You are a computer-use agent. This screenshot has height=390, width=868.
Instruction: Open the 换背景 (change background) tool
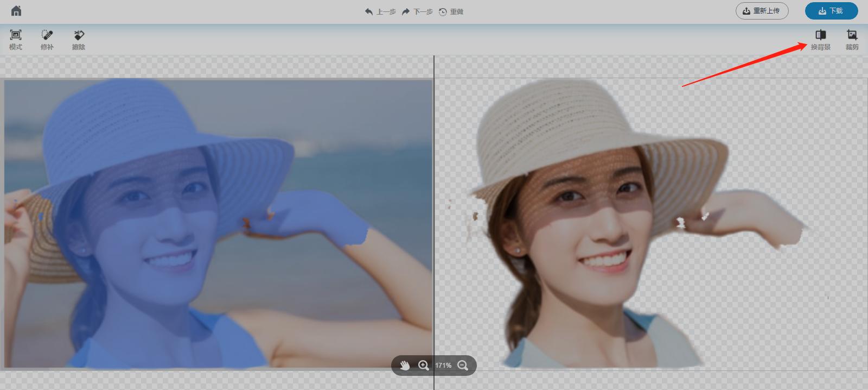(820, 40)
